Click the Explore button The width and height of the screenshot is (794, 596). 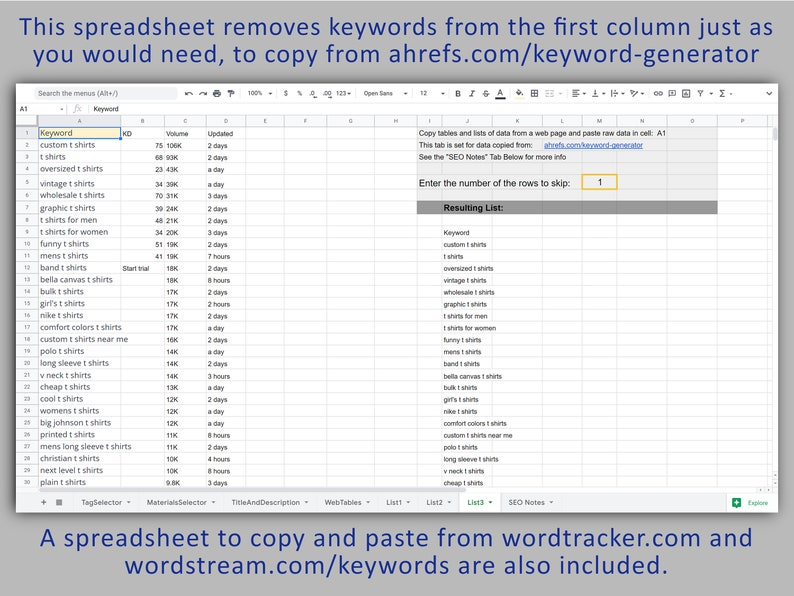[750, 503]
